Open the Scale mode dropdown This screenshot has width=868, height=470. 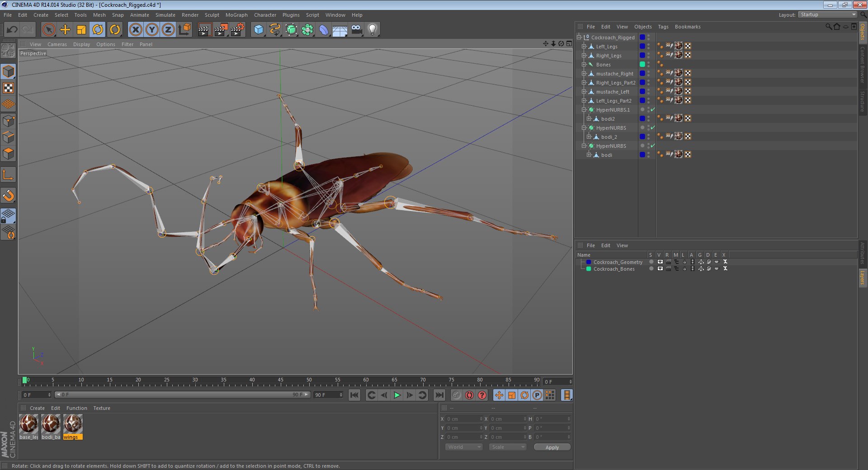click(x=508, y=447)
